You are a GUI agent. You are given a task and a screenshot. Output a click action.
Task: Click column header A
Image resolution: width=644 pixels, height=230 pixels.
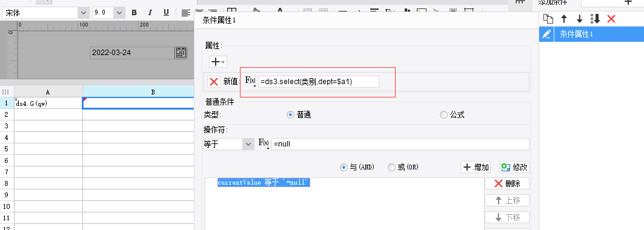coord(48,92)
